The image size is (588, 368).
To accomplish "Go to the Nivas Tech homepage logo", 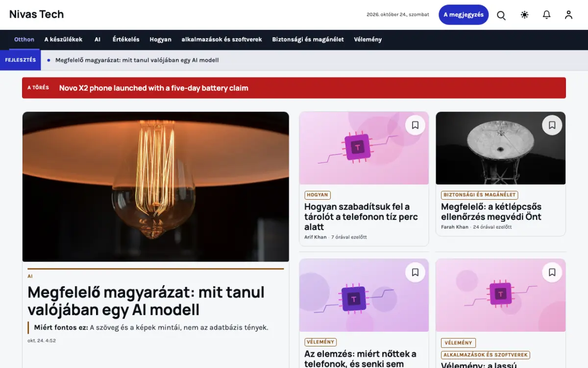I will click(x=37, y=14).
